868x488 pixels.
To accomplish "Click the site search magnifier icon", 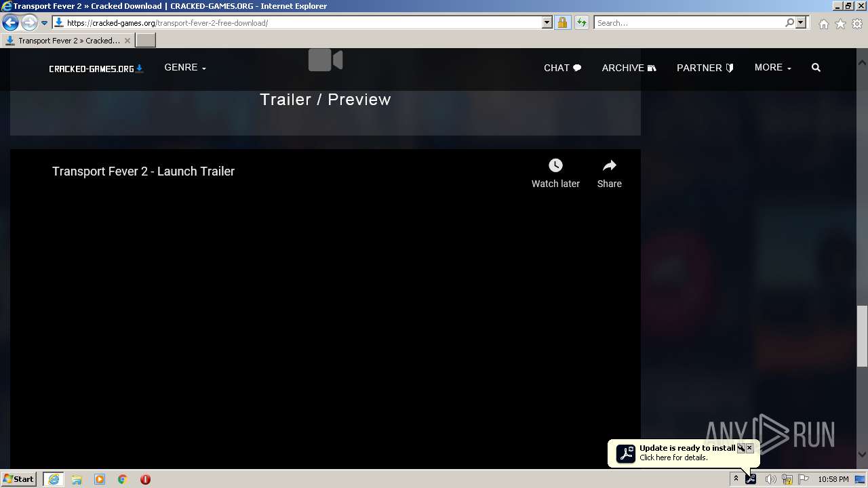I will [x=816, y=68].
